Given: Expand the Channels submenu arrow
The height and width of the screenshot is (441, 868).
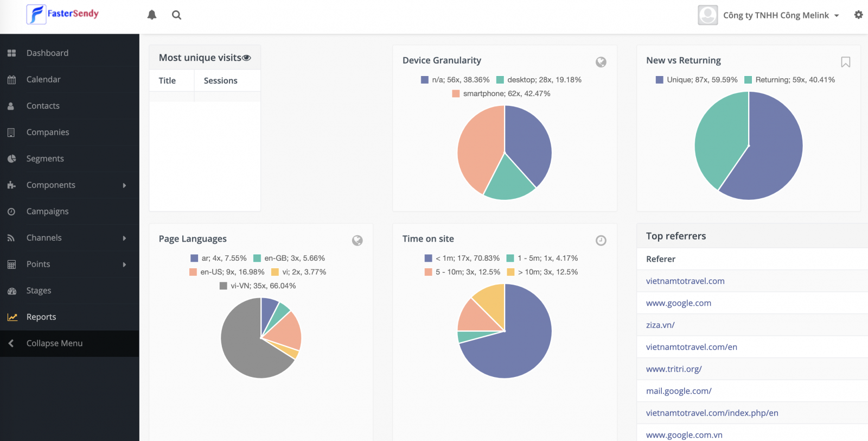Looking at the screenshot, I should click(124, 238).
